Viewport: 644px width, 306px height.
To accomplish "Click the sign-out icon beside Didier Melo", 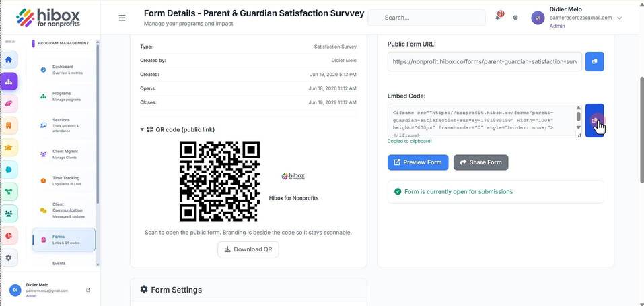I will click(x=88, y=290).
